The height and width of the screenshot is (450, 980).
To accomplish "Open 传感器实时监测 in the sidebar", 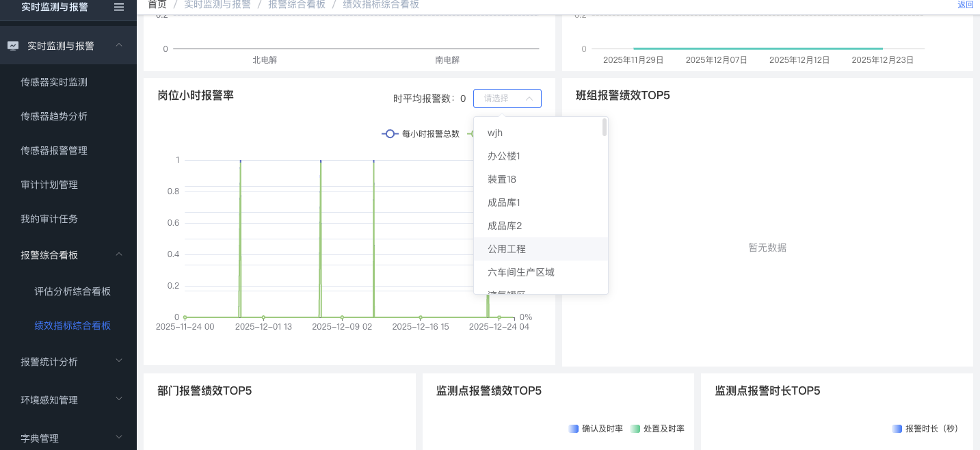I will tap(54, 82).
